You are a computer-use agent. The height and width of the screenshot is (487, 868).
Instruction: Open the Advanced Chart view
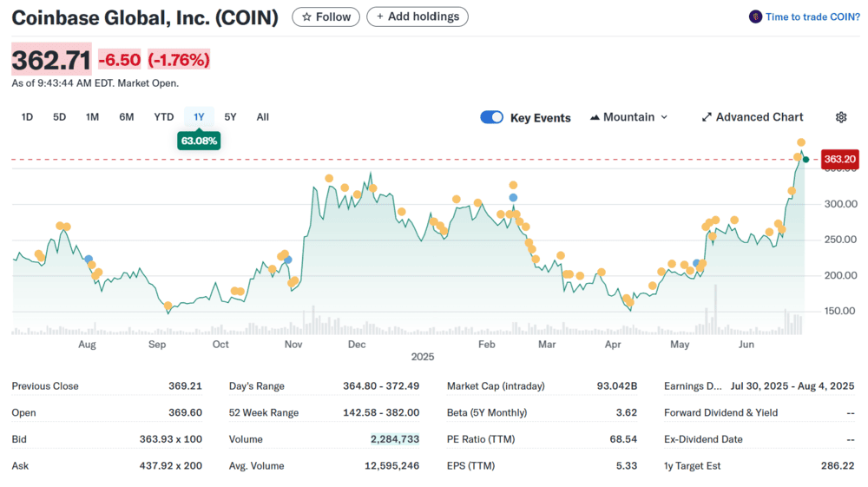[x=753, y=117]
